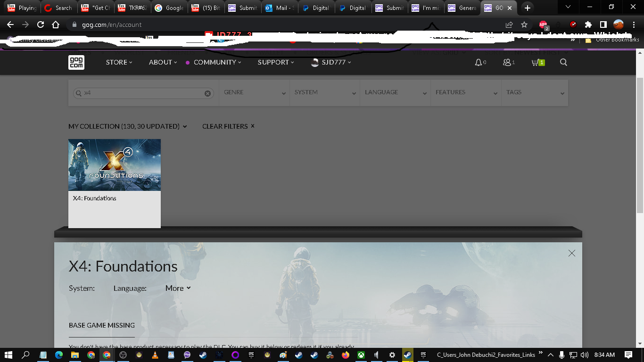The image size is (644, 362).
Task: Close the active GOG tab
Action: click(x=510, y=8)
